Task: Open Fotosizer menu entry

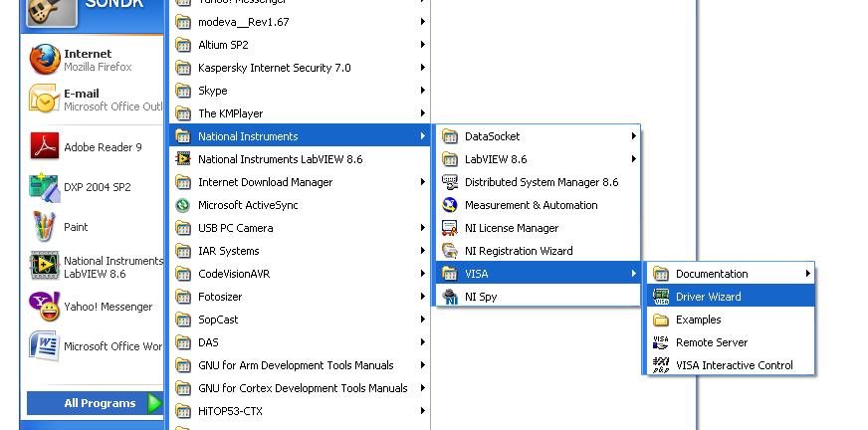Action: [300, 297]
